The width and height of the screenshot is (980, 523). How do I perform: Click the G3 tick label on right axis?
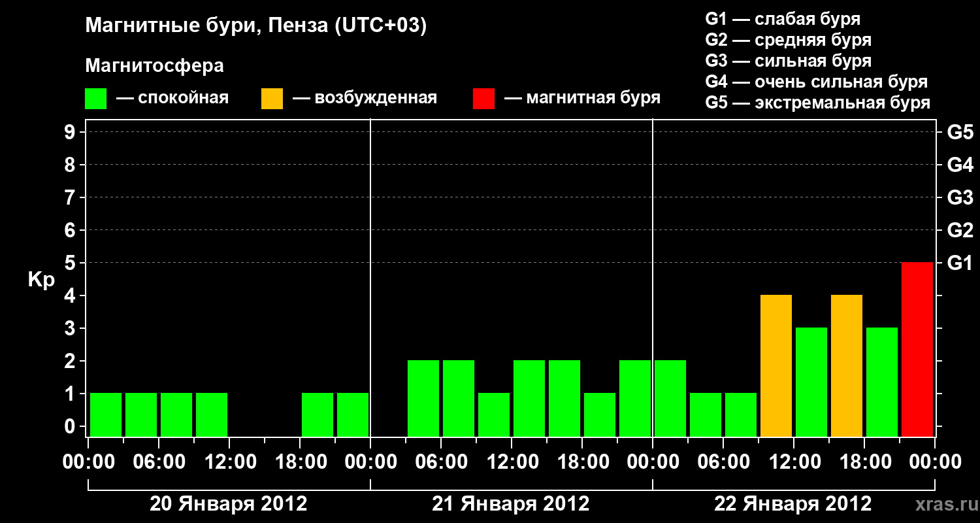point(960,197)
